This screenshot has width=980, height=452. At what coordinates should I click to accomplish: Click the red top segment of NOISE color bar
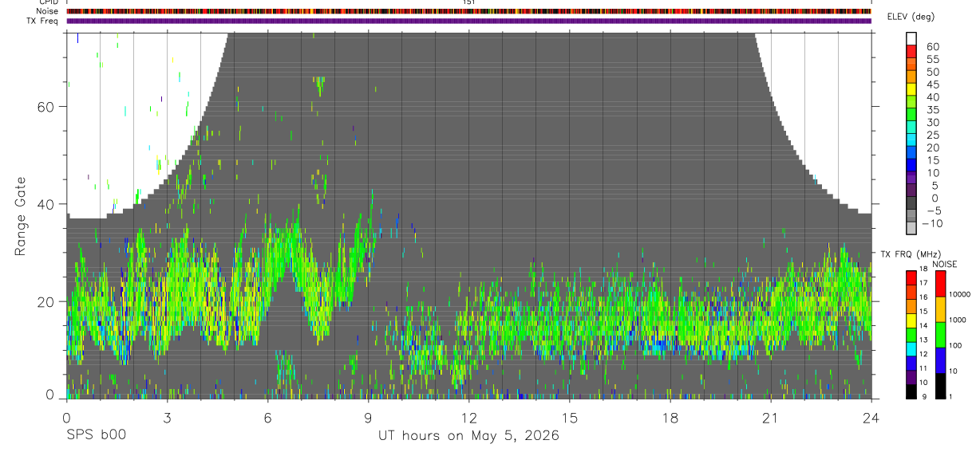pyautogui.click(x=939, y=283)
